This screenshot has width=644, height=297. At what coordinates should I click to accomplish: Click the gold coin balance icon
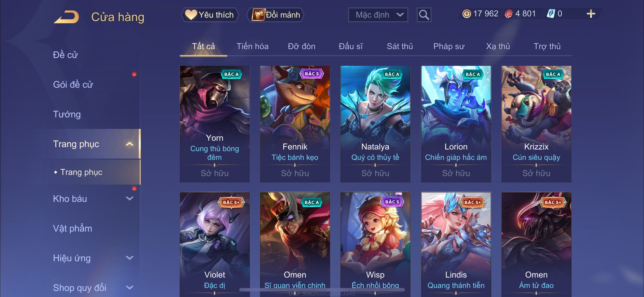pyautogui.click(x=466, y=14)
